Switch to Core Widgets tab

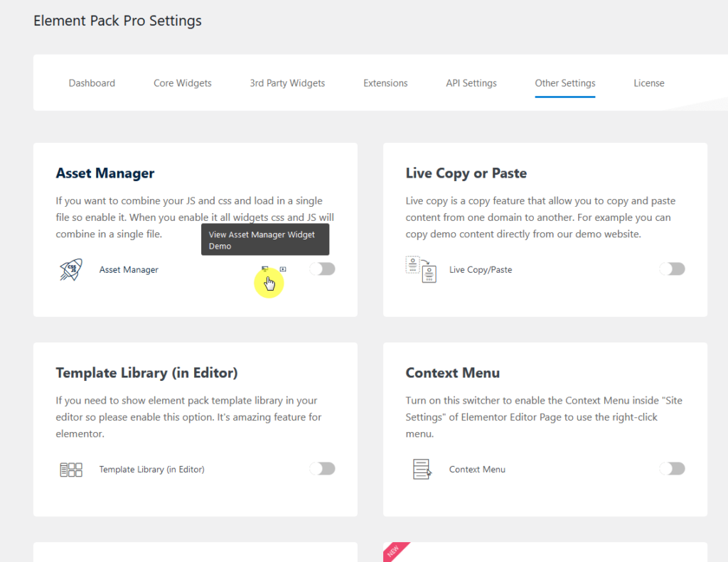(183, 83)
